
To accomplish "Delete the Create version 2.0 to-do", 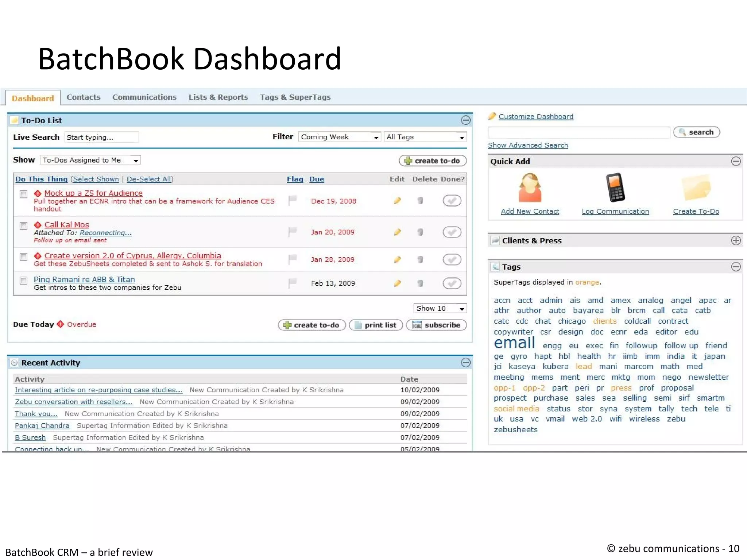I will click(x=420, y=259).
